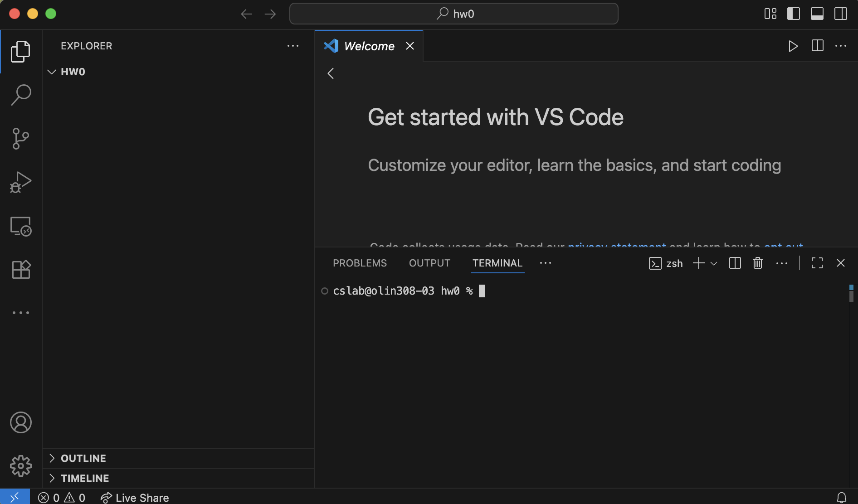The height and width of the screenshot is (504, 858).
Task: Start Live Share from status bar
Action: tap(134, 497)
